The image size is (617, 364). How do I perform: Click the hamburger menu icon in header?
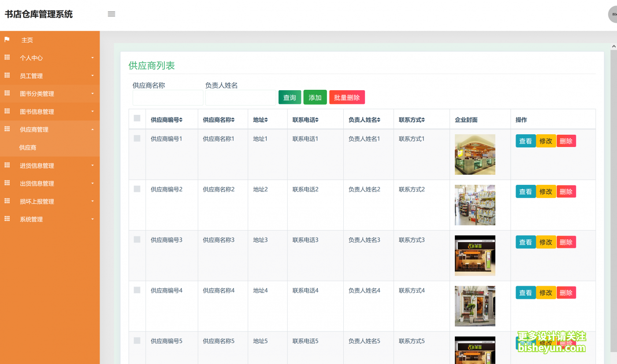tap(112, 14)
